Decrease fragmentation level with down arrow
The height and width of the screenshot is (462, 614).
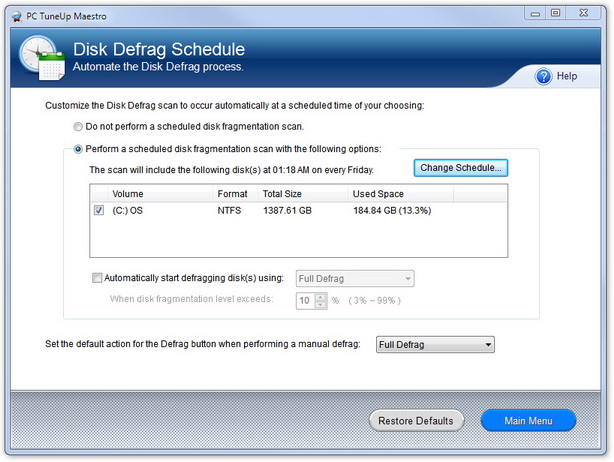tap(321, 304)
